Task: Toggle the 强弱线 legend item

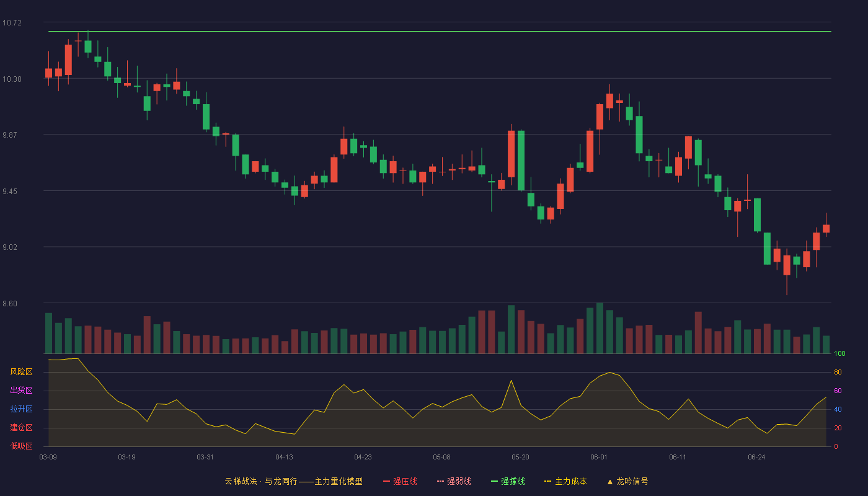Action: 454,481
